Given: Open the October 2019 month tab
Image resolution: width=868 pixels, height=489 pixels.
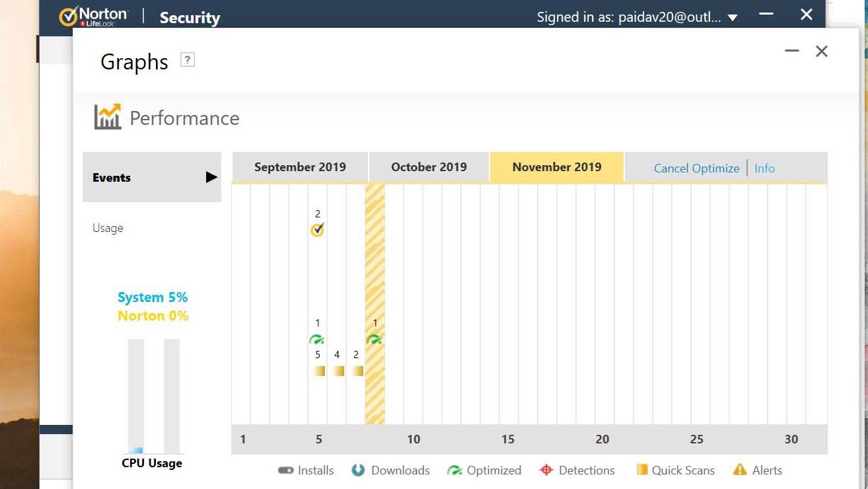Looking at the screenshot, I should tap(429, 167).
